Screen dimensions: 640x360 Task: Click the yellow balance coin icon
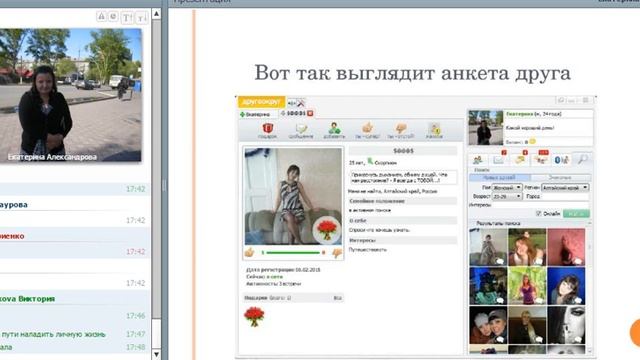coord(532,142)
